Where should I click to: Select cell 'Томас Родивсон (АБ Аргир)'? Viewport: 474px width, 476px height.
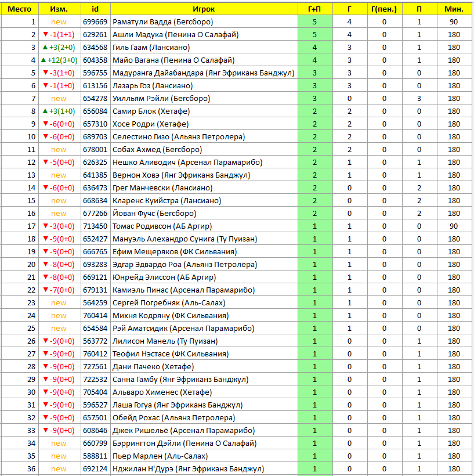204,226
